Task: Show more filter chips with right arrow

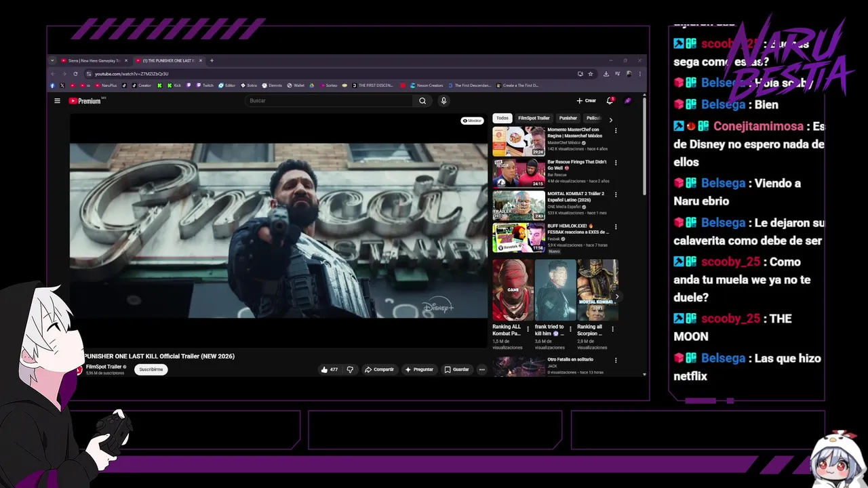Action: point(610,119)
